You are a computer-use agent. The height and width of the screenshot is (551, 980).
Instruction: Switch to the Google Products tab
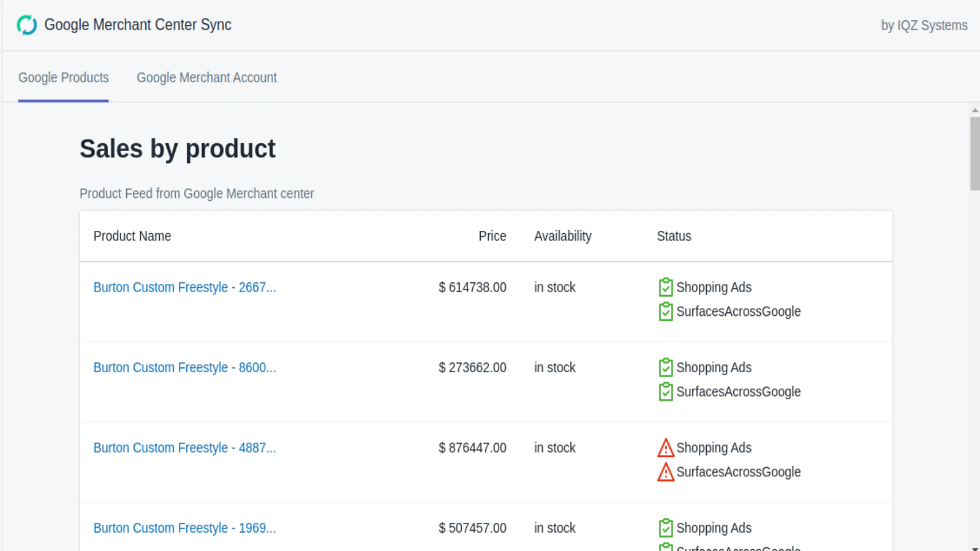[x=64, y=78]
